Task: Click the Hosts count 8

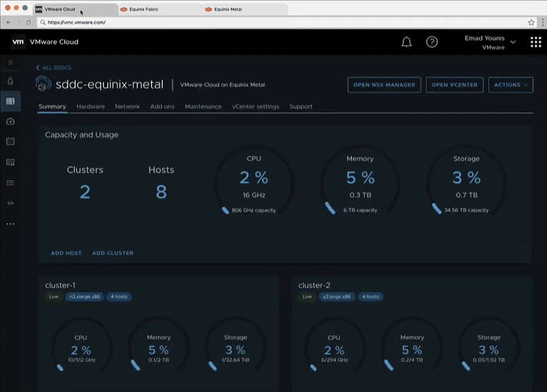Action: point(161,192)
